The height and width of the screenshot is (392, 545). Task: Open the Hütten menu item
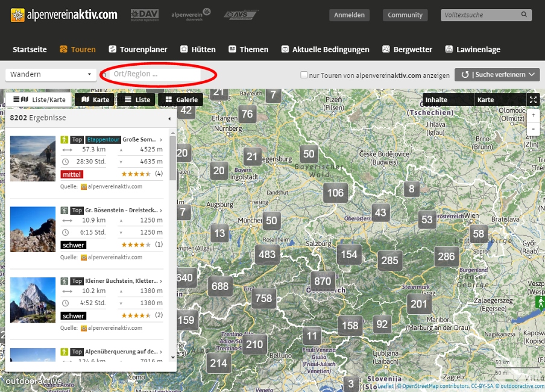(198, 49)
